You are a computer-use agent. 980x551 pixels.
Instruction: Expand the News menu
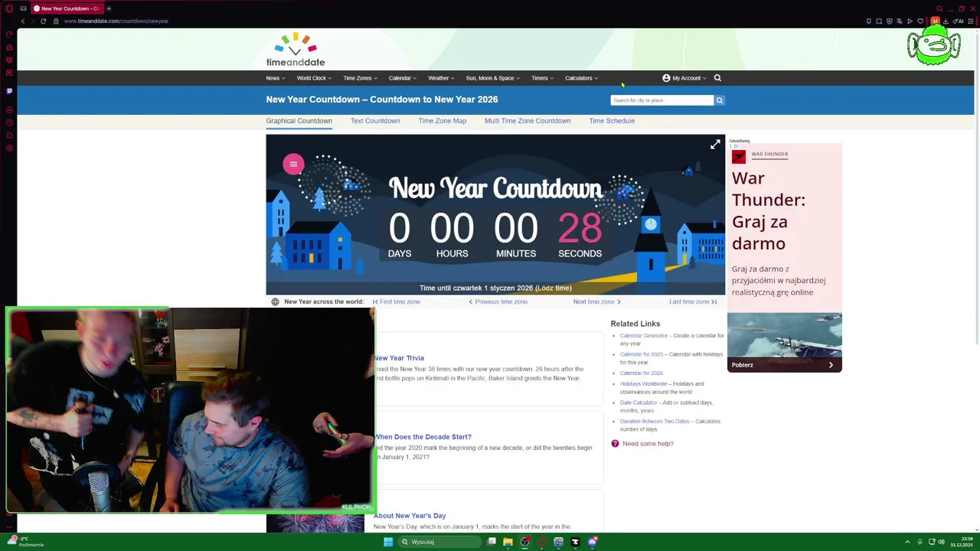pyautogui.click(x=276, y=78)
